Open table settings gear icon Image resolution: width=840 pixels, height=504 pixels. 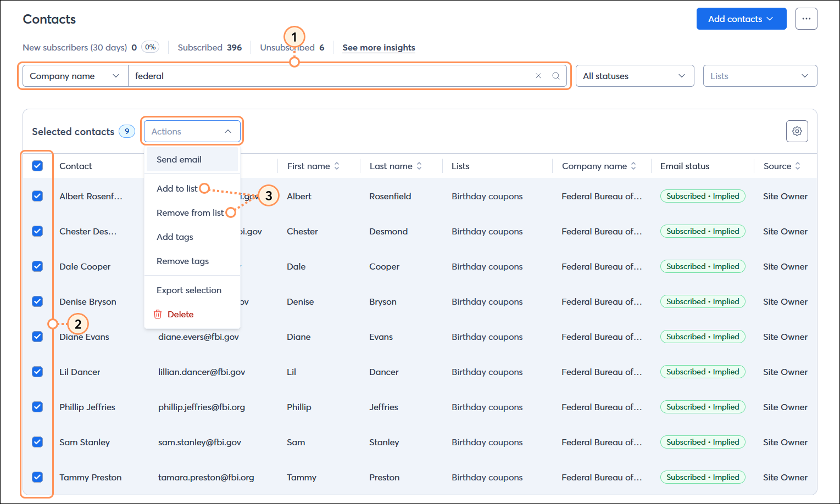point(797,131)
